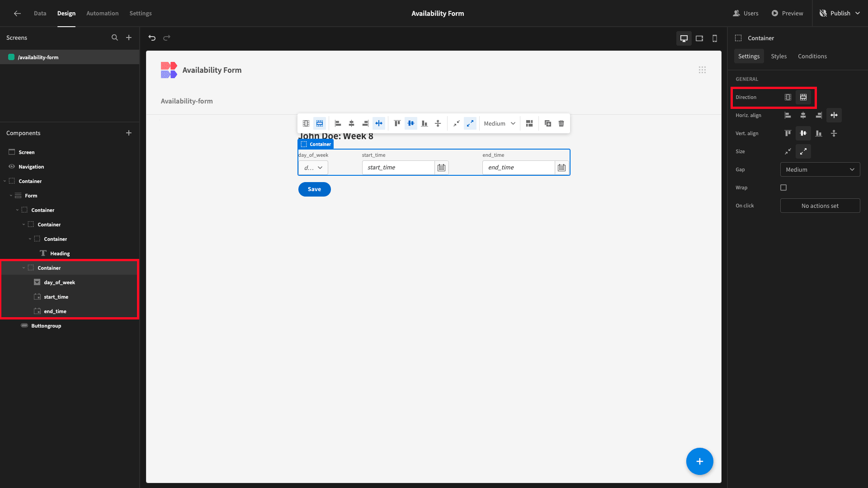Duplicate the selected container from floating toolbar
The width and height of the screenshot is (868, 488).
click(548, 123)
